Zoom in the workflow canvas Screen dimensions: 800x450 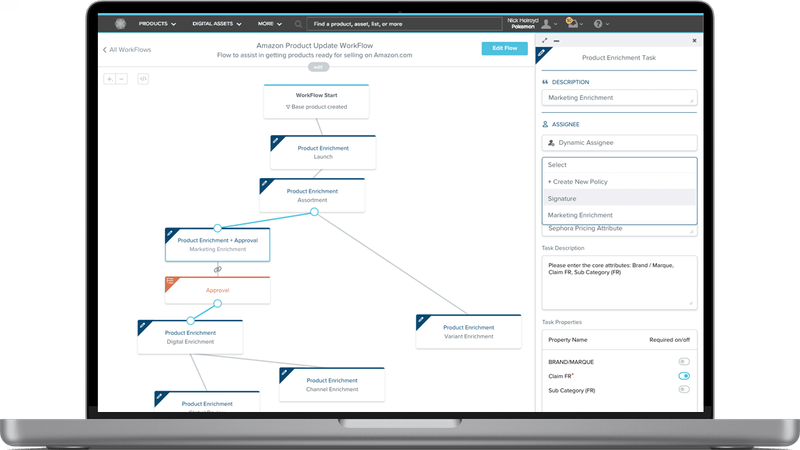[x=109, y=79]
